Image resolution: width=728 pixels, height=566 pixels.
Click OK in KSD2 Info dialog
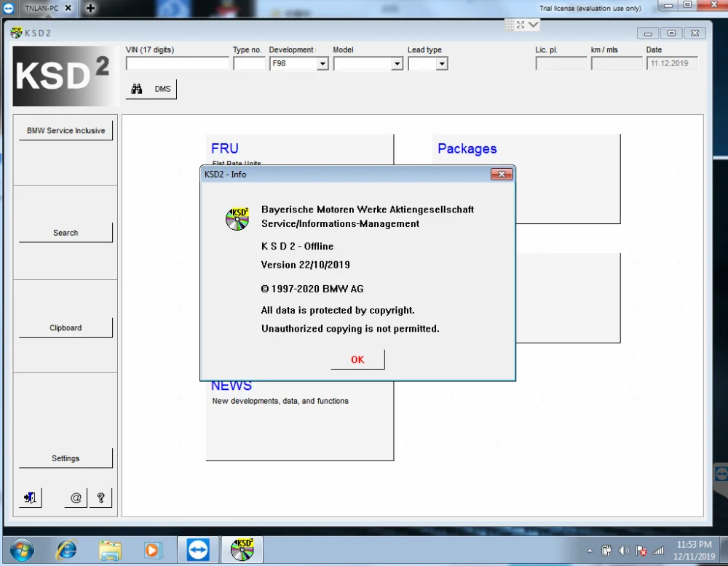357,359
